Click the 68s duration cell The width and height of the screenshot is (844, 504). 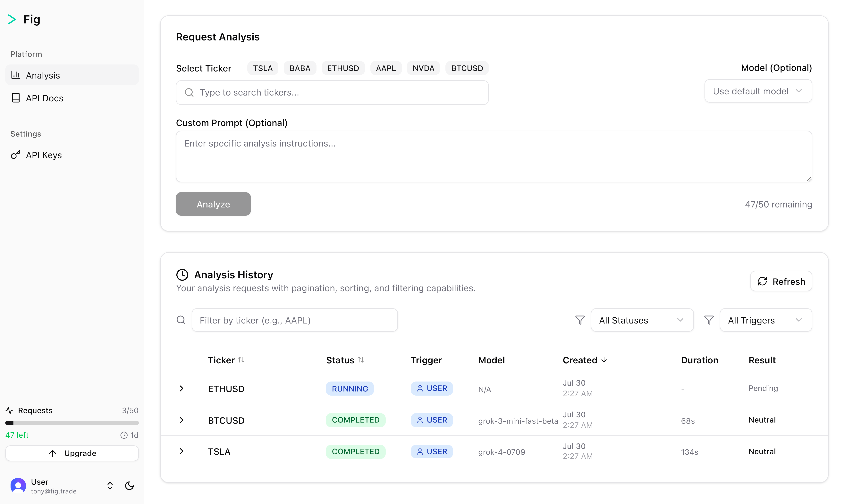click(x=688, y=421)
